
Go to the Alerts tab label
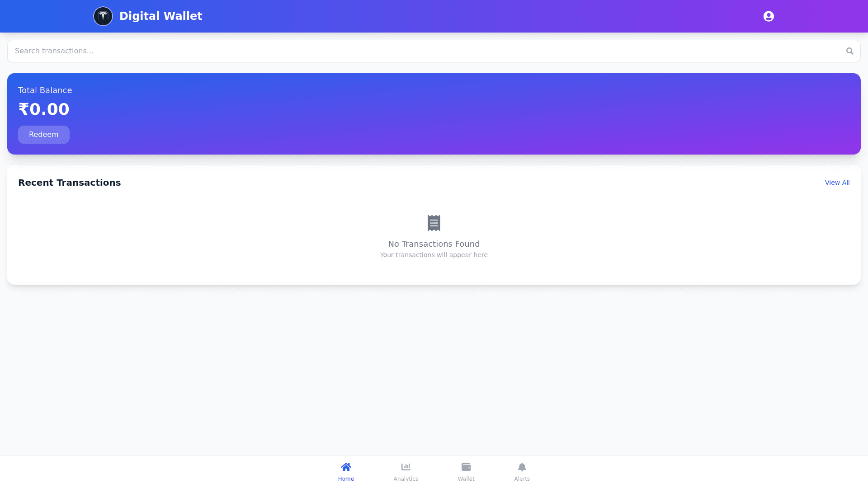(x=522, y=479)
